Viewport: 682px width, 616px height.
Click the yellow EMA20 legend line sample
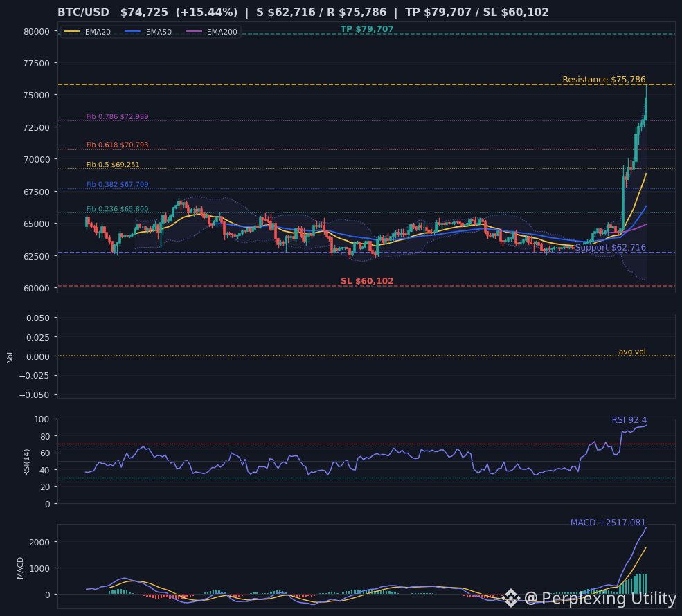[72, 32]
